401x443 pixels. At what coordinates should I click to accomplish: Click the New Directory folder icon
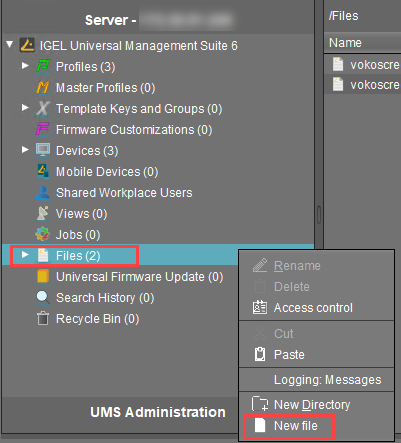(260, 404)
